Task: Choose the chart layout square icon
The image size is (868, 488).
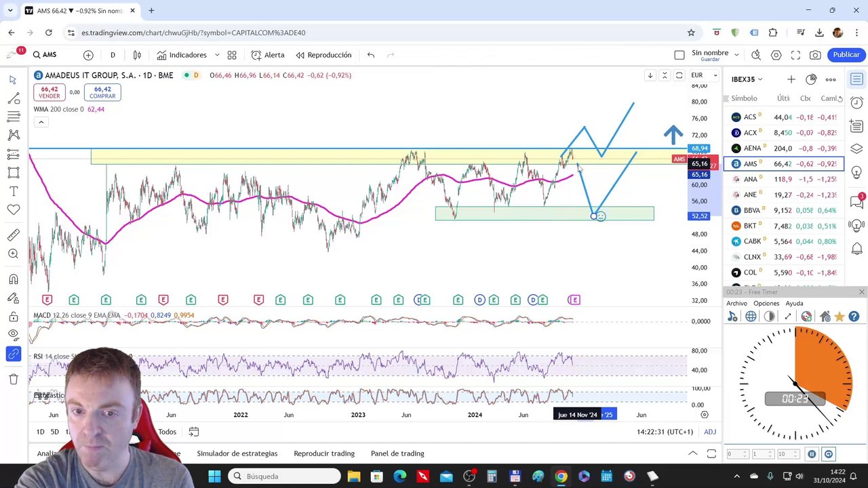Action: [x=679, y=55]
